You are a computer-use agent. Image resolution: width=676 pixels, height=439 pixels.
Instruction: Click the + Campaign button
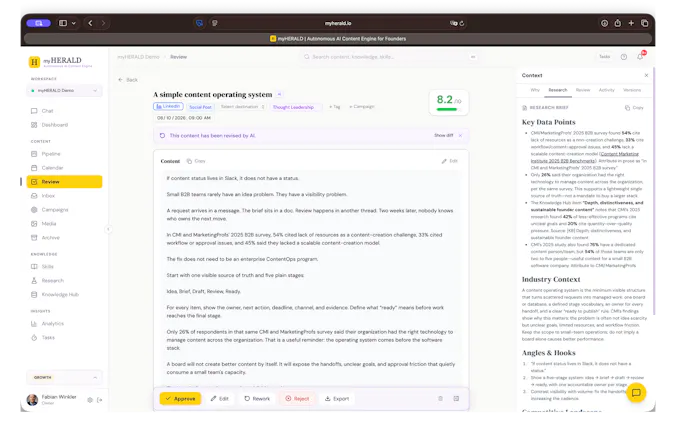[x=362, y=107]
